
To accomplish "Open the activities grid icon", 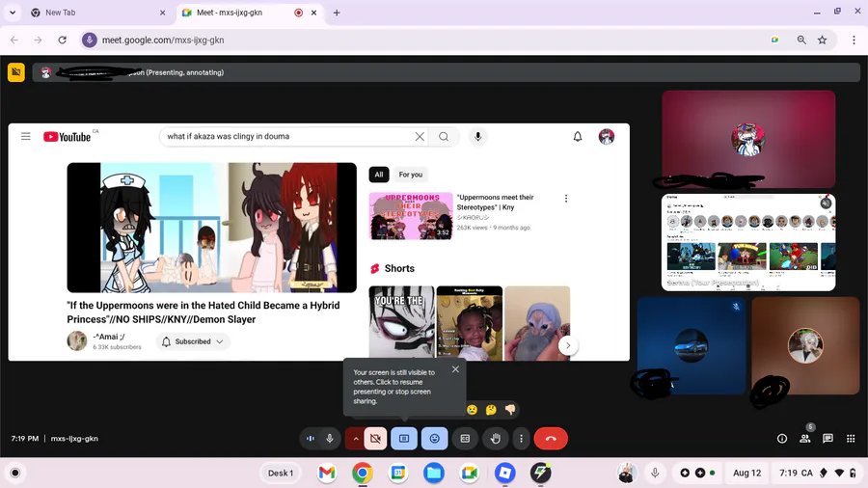I will pos(851,439).
